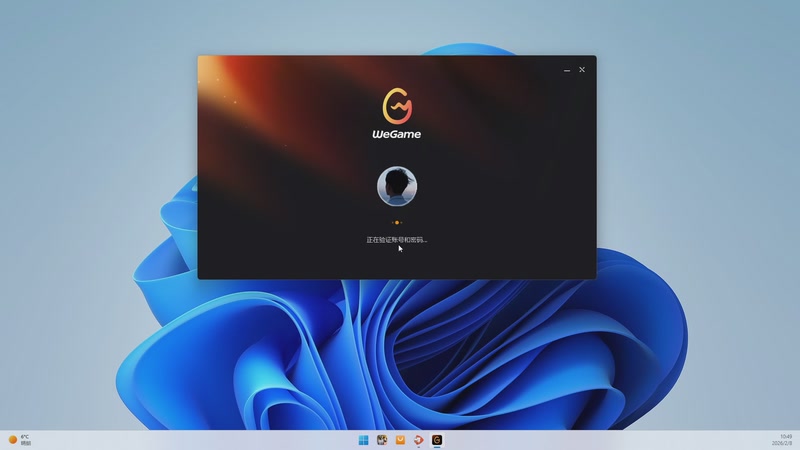Open the weather widget showing temperature
Viewport: 800px width, 450px height.
pyautogui.click(x=19, y=440)
